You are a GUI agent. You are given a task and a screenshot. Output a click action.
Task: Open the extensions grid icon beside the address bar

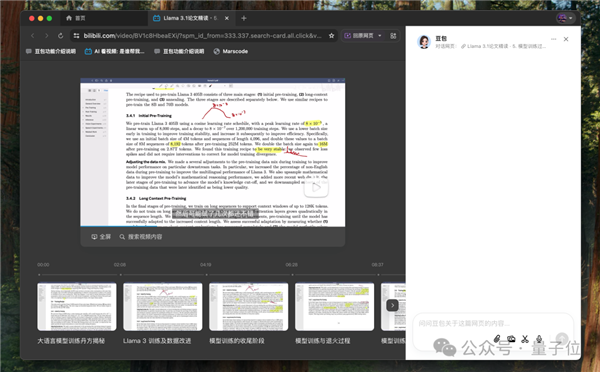pos(393,36)
